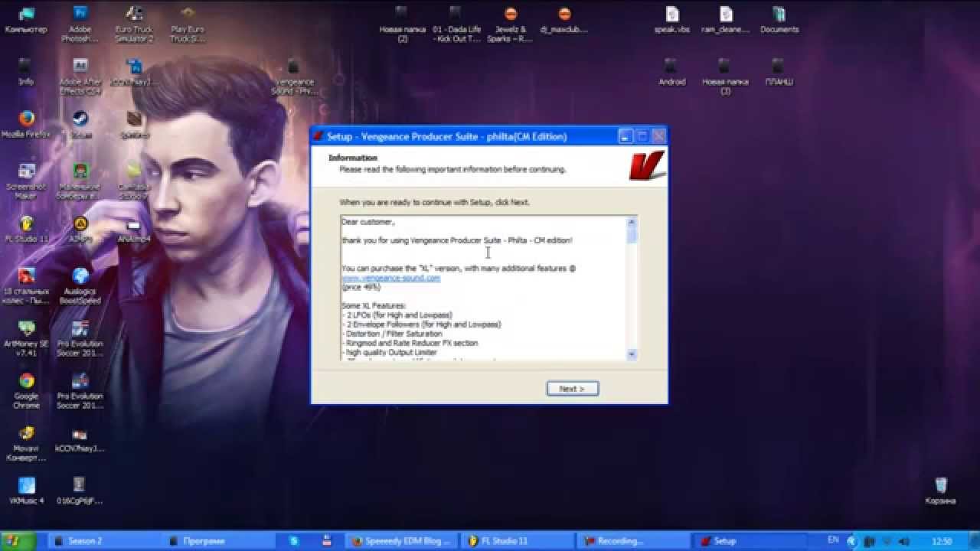Select the Info folder desktop icon
980x551 pixels.
tap(26, 72)
